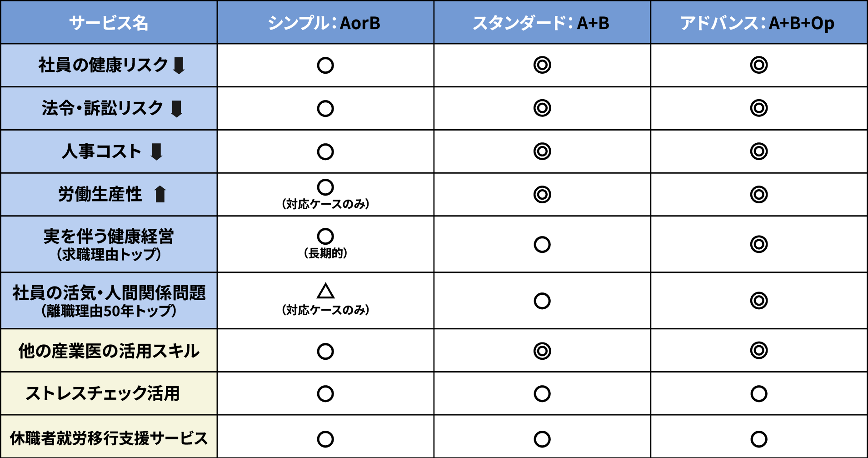This screenshot has width=868, height=458.
Task: Click アドバンス double circle for 実を伴う健康経営
Action: tap(758, 244)
